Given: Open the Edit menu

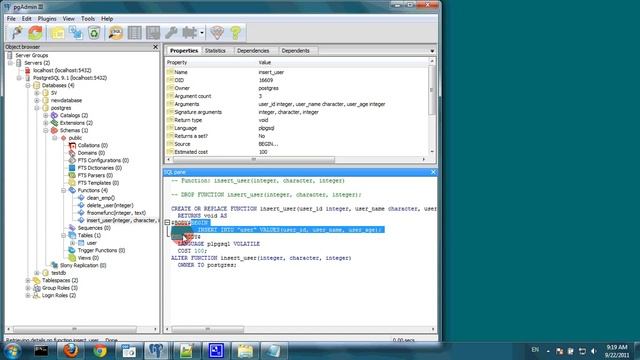Looking at the screenshot, I should pyautogui.click(x=27, y=19).
